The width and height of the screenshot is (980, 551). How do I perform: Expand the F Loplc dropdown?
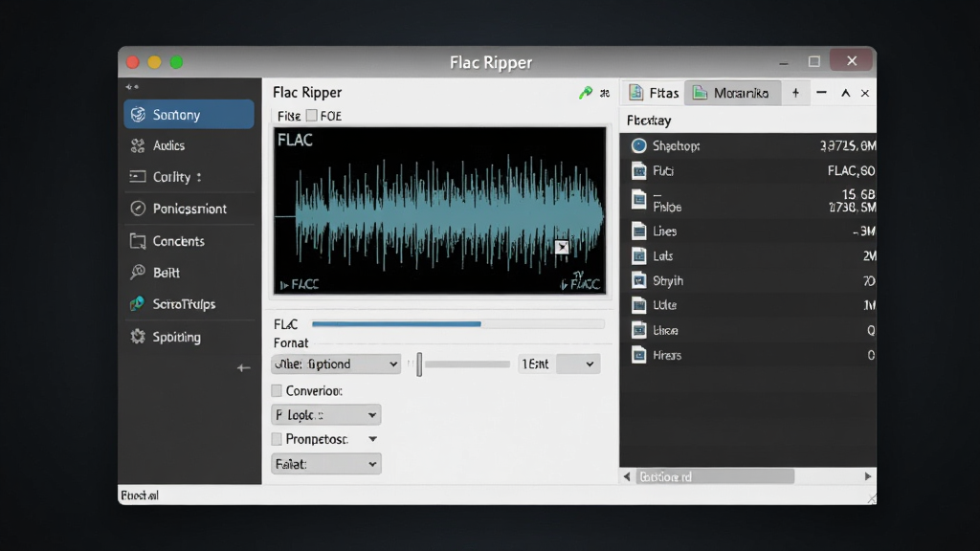click(x=325, y=415)
